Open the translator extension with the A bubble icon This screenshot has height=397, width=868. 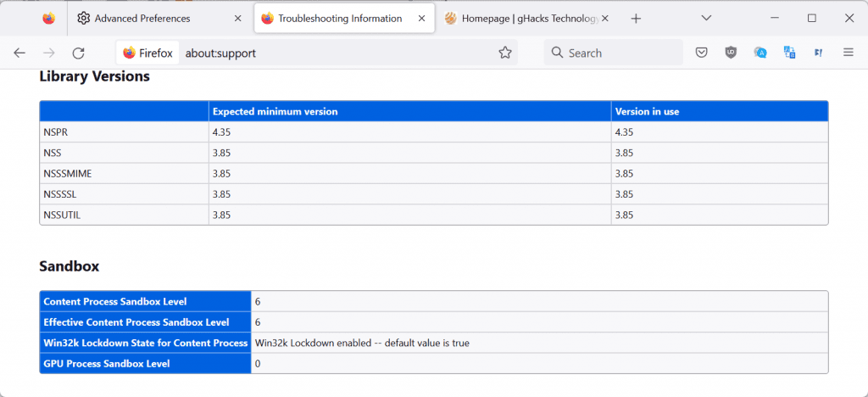coord(760,53)
